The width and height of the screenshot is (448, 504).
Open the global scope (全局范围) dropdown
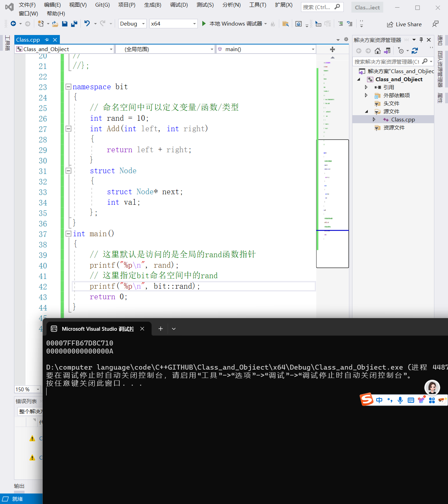(x=165, y=49)
